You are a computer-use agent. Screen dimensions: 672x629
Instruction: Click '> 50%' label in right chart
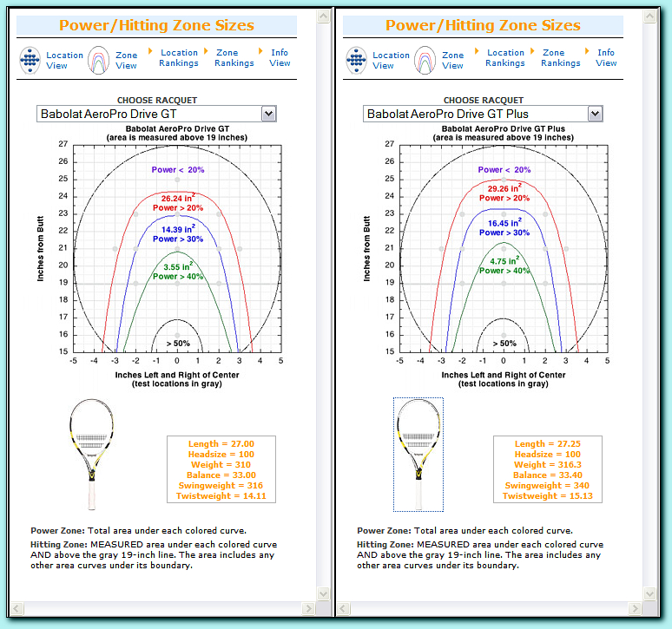pyautogui.click(x=504, y=344)
